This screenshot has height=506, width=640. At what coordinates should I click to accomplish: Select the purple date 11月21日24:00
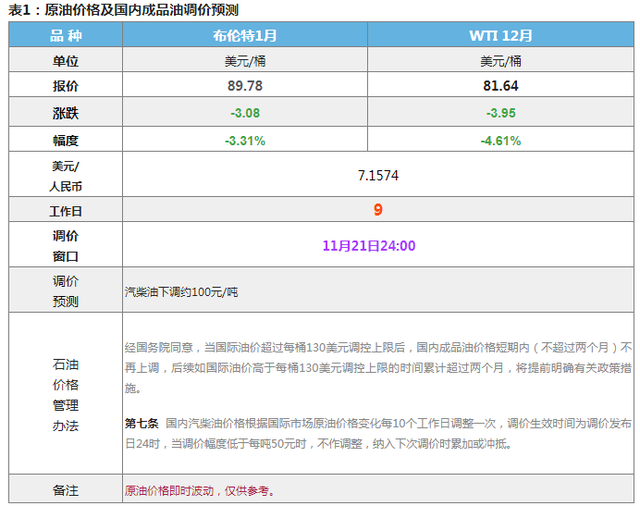coord(369,246)
